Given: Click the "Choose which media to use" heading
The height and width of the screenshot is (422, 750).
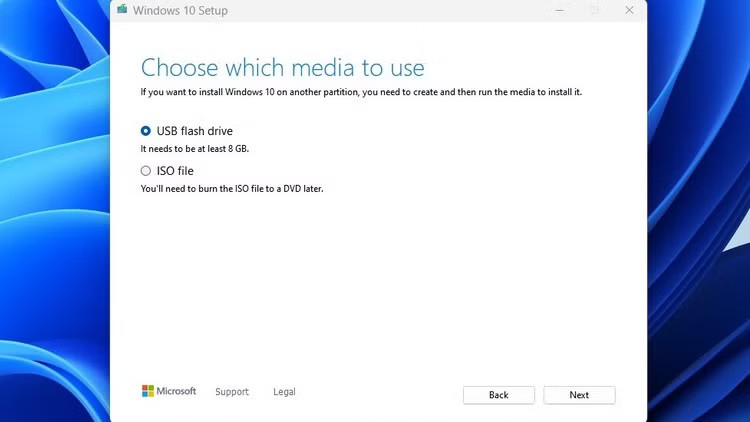Looking at the screenshot, I should [x=282, y=68].
